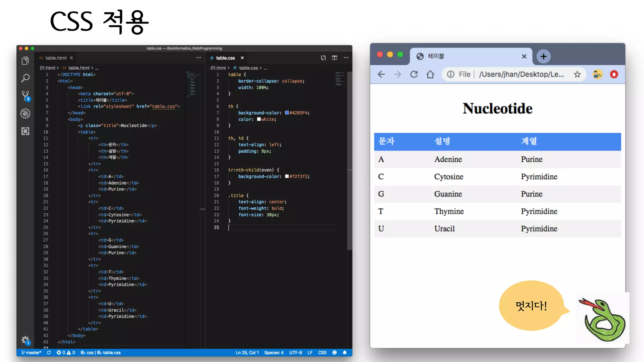Open the Explorer files icon in activity bar

point(25,61)
